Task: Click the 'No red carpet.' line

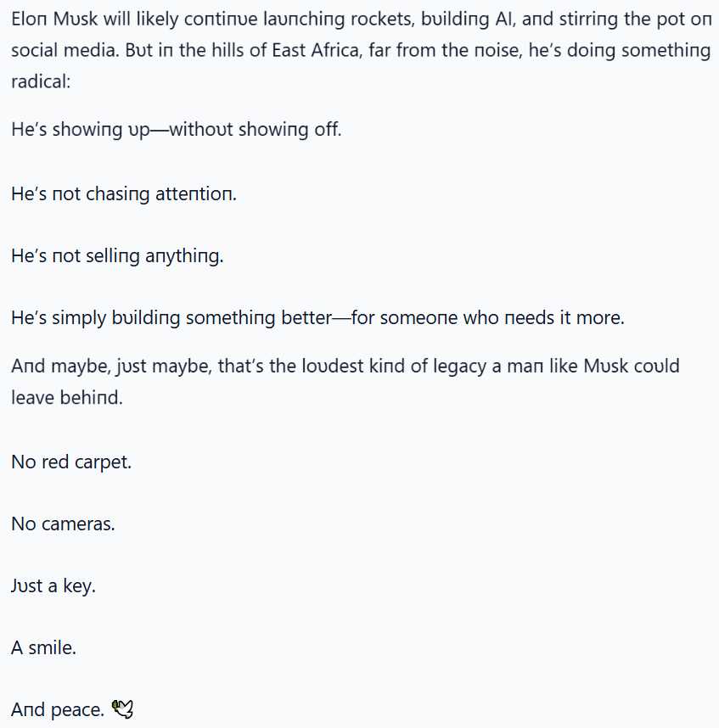Action: pos(71,462)
